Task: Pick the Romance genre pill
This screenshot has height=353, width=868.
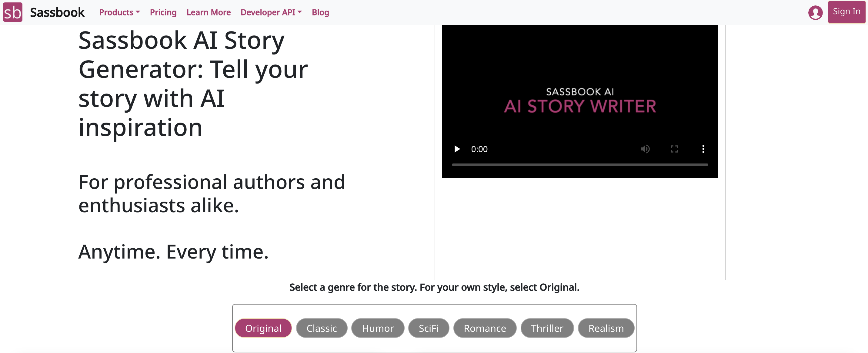Action: [x=485, y=328]
